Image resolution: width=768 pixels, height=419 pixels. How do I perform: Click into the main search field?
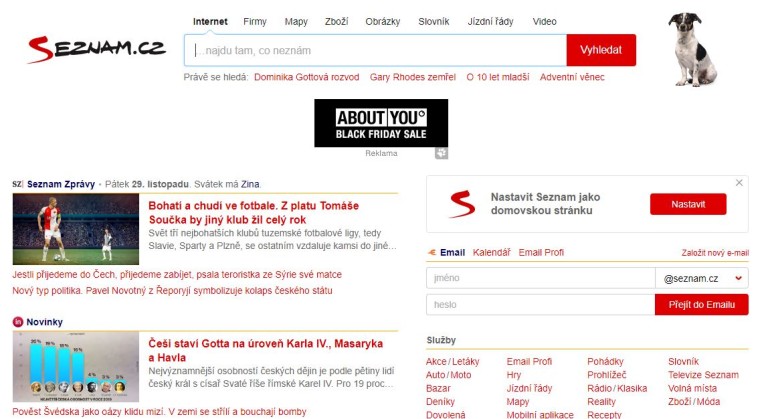point(375,50)
